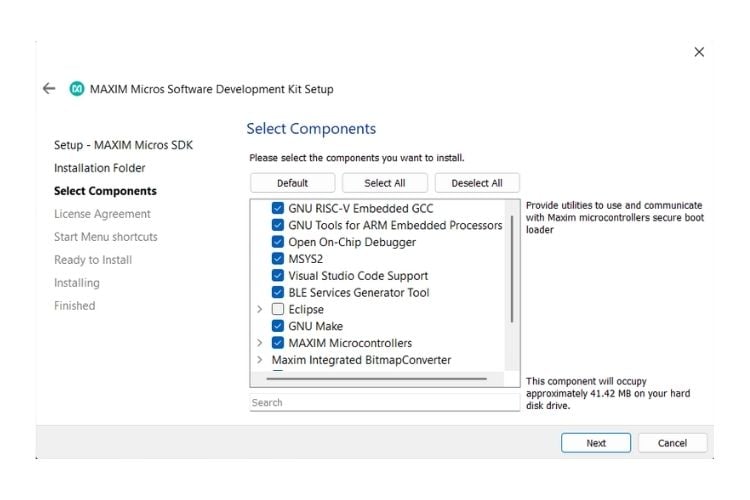Expand the Eclipse tree node

pos(260,309)
